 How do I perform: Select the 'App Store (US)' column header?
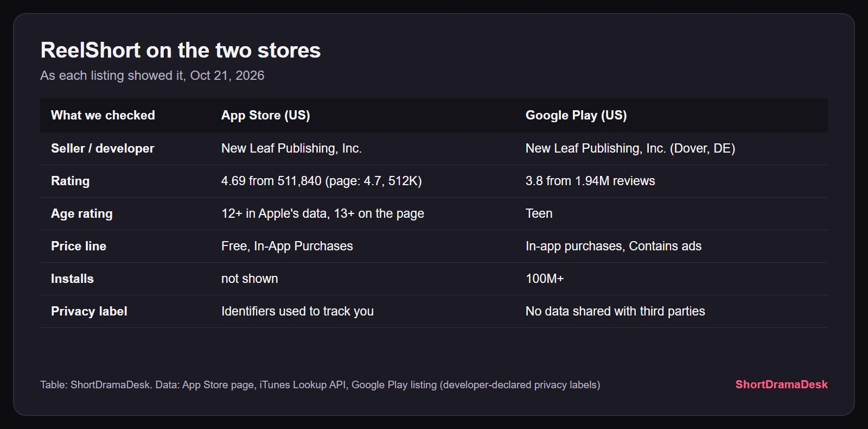[266, 115]
